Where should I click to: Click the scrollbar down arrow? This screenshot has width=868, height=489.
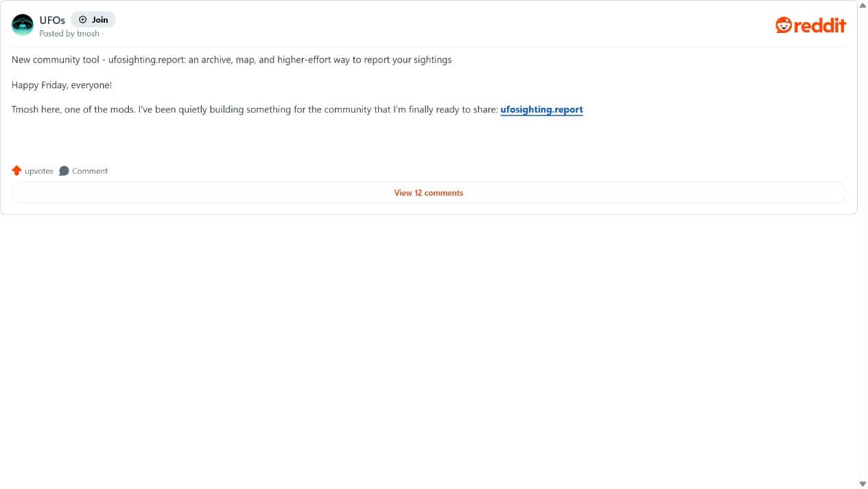point(863,484)
